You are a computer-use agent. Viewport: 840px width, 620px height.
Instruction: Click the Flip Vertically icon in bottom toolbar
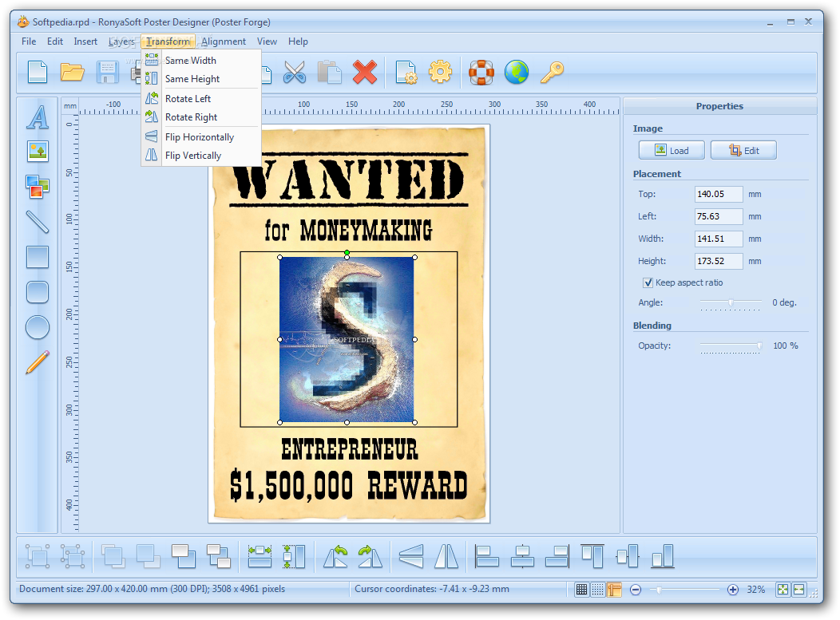(446, 555)
